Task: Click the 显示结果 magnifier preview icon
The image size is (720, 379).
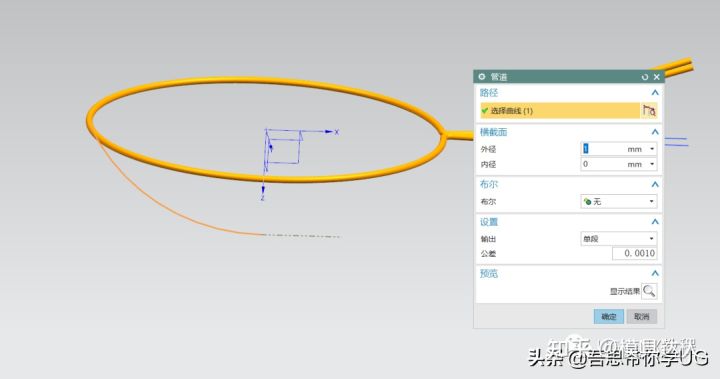Action: coord(649,291)
